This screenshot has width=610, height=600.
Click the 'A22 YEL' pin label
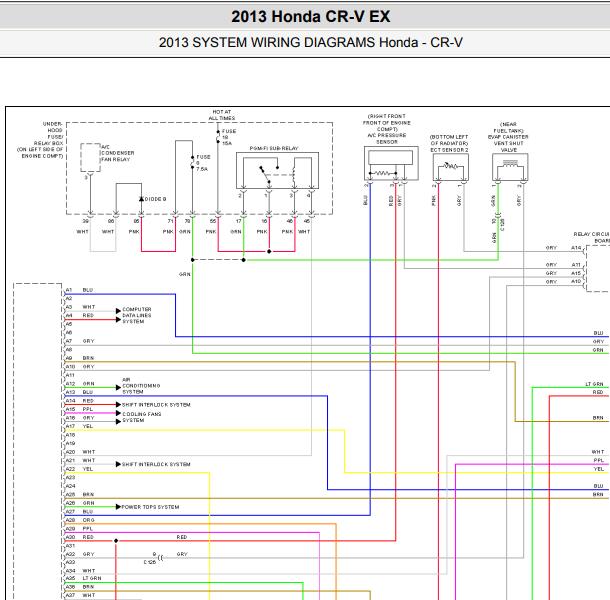pos(79,469)
